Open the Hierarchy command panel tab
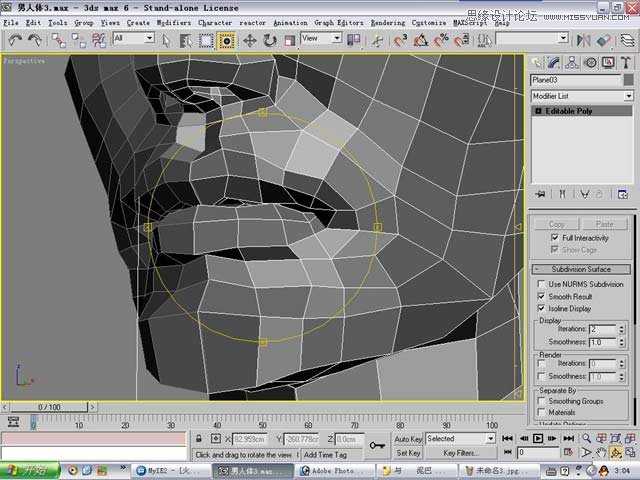 572,62
